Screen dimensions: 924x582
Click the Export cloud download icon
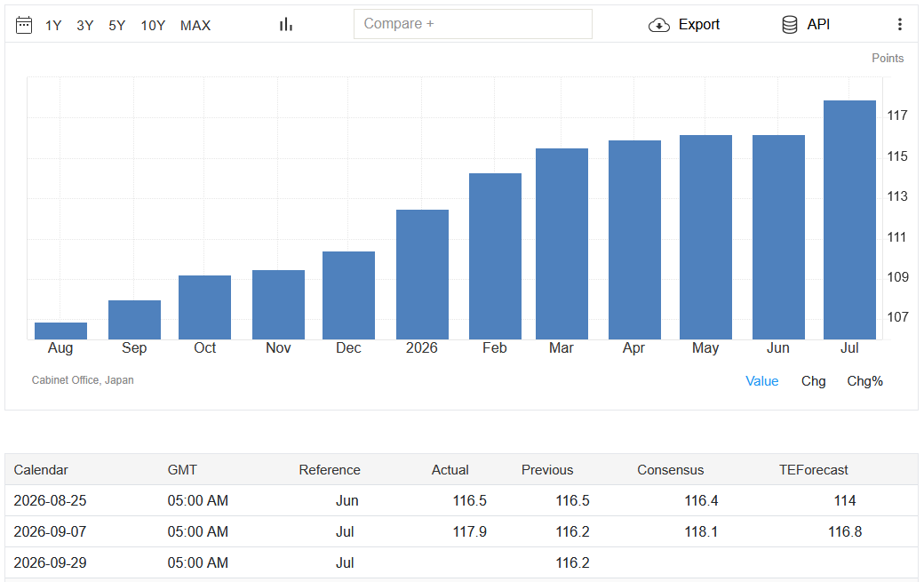coord(659,25)
